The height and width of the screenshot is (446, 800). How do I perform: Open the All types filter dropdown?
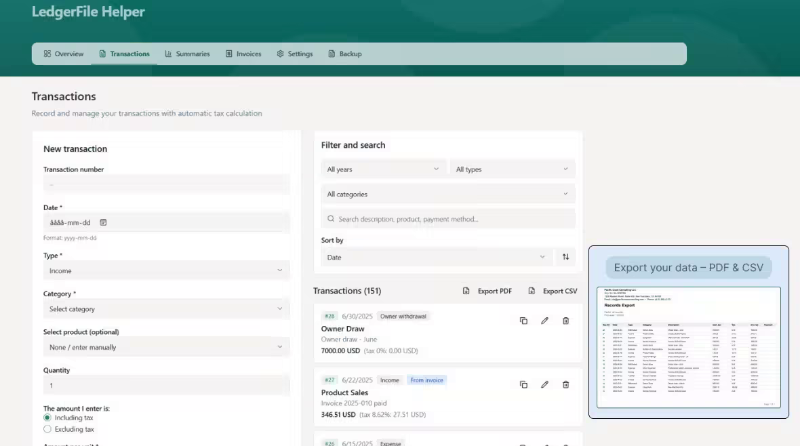coord(512,170)
